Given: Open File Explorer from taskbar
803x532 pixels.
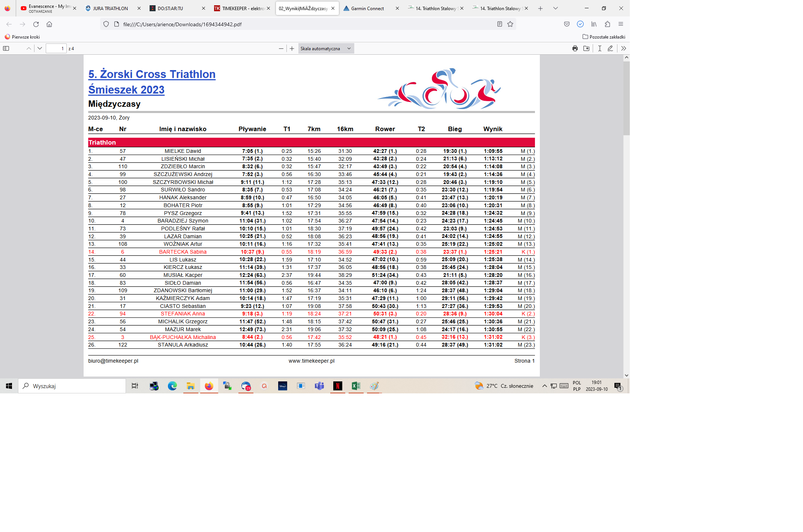Looking at the screenshot, I should point(190,386).
